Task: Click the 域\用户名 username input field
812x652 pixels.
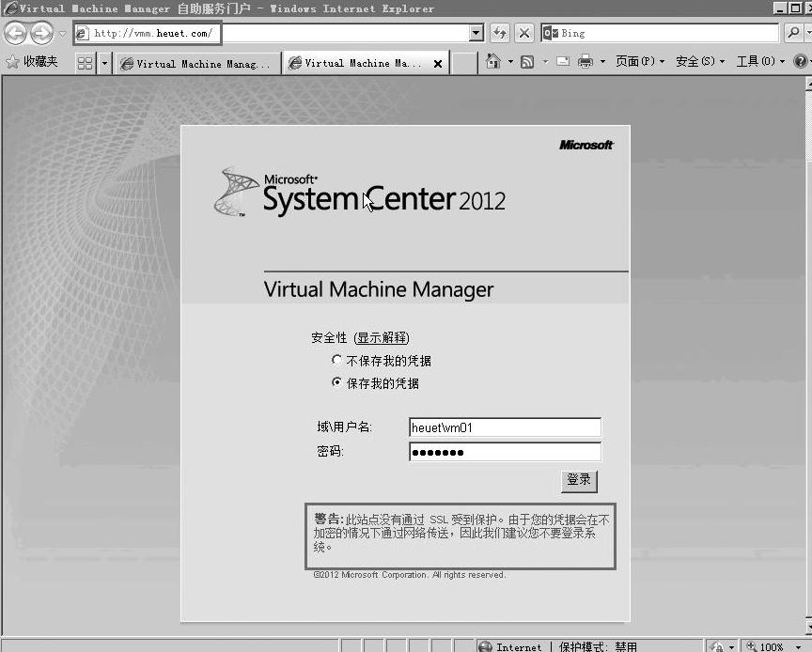Action: [505, 427]
